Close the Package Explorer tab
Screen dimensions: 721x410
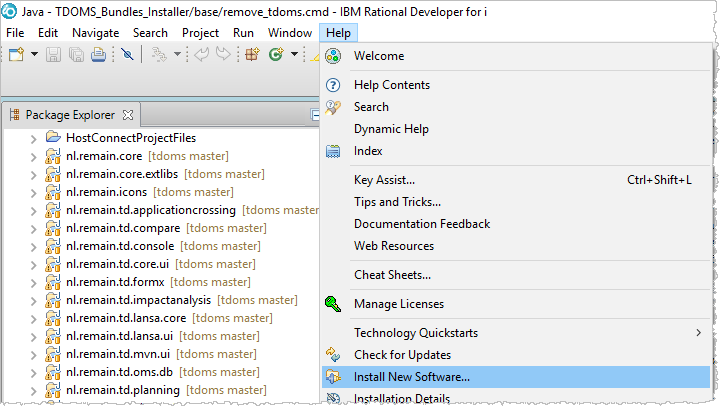[x=128, y=115]
